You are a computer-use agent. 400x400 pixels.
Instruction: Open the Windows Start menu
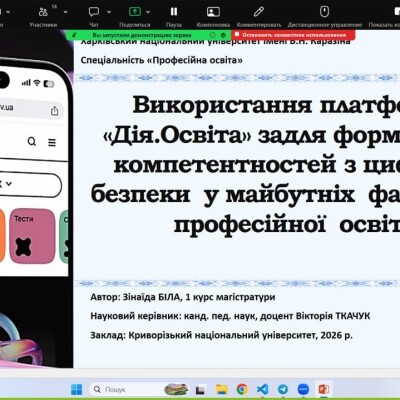point(77,389)
